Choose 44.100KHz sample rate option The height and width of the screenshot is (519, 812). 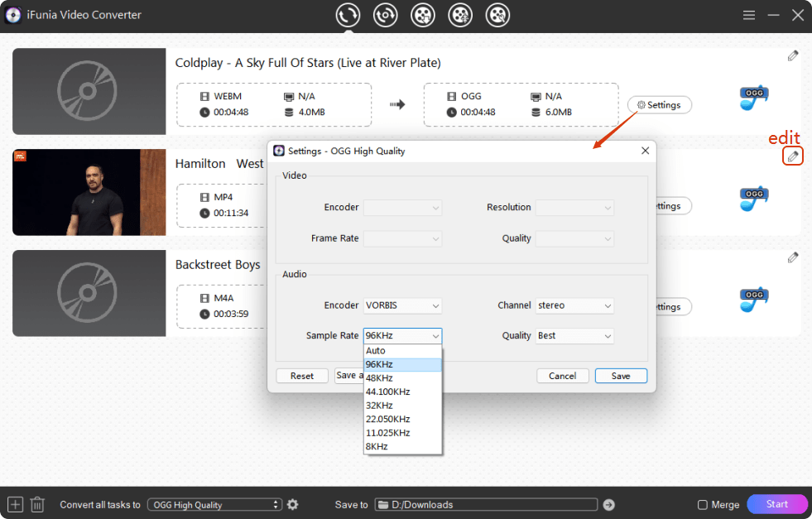pos(402,392)
